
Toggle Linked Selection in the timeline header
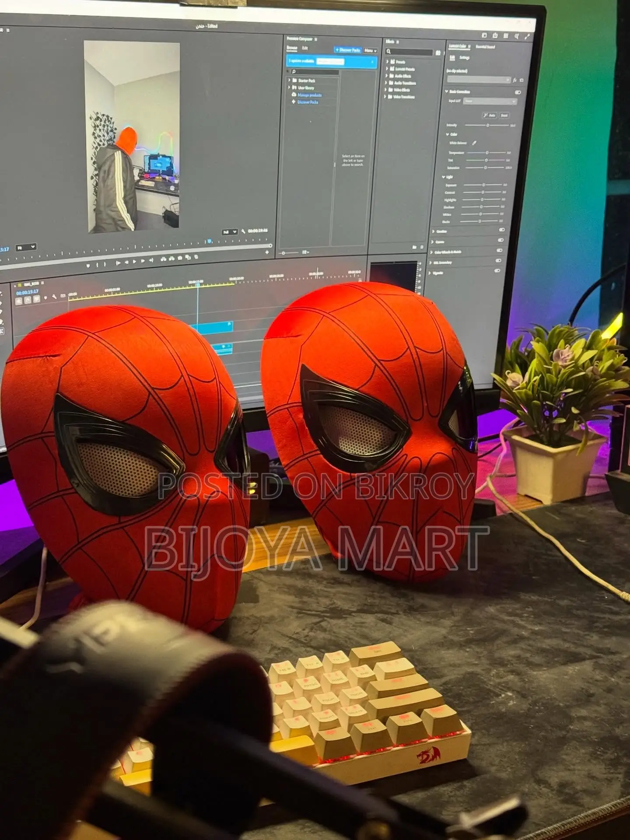coord(36,299)
